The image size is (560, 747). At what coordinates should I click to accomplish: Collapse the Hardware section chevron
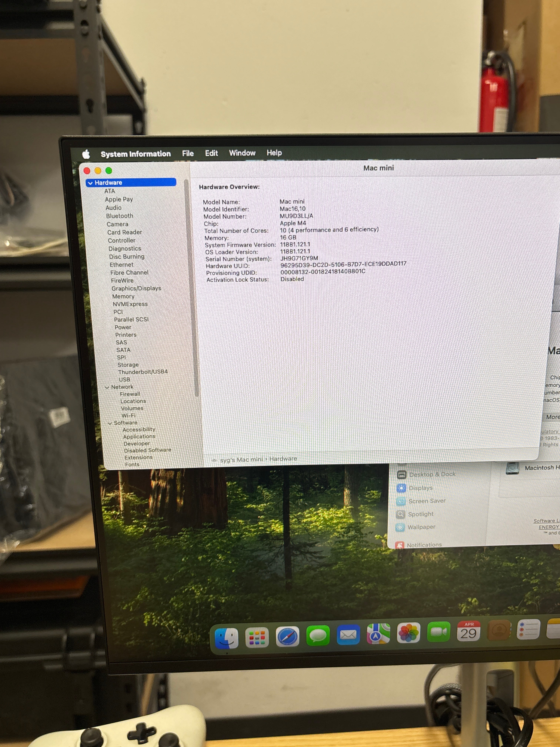click(90, 183)
